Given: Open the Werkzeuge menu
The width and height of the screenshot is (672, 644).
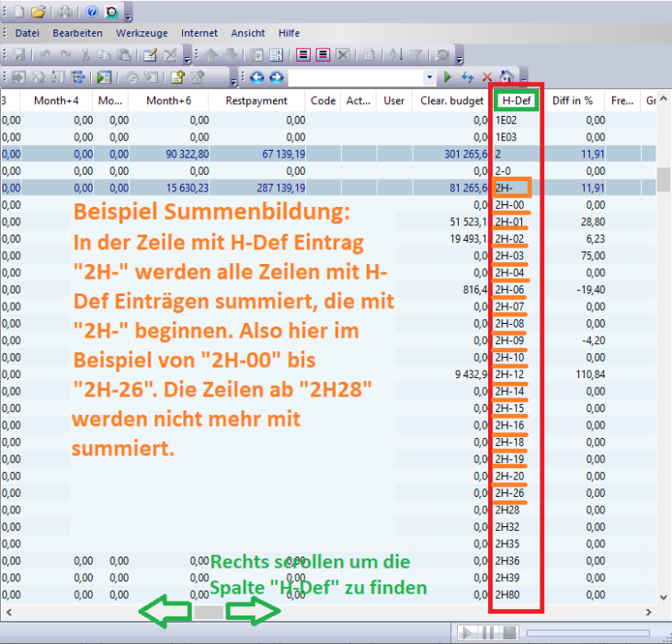Looking at the screenshot, I should coord(142,33).
